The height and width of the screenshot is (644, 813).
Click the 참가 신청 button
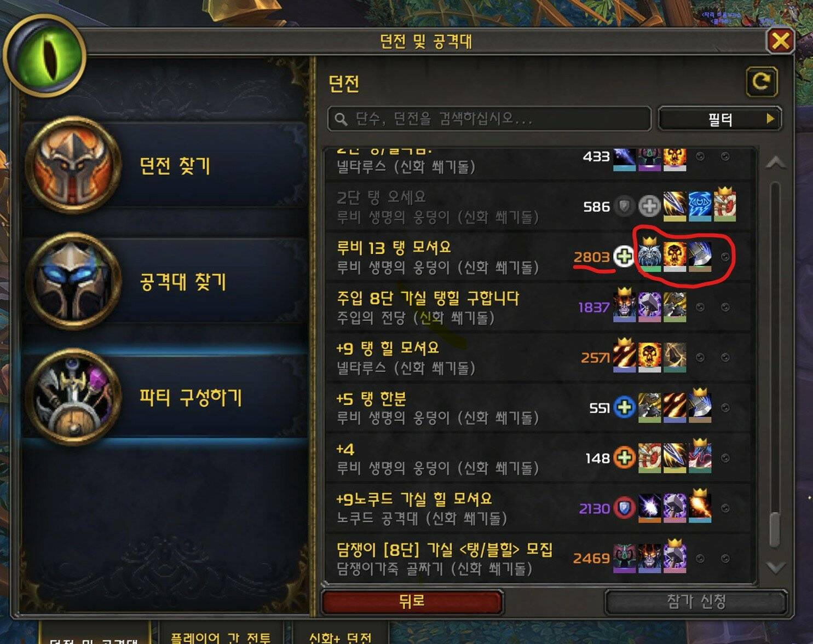click(x=696, y=602)
